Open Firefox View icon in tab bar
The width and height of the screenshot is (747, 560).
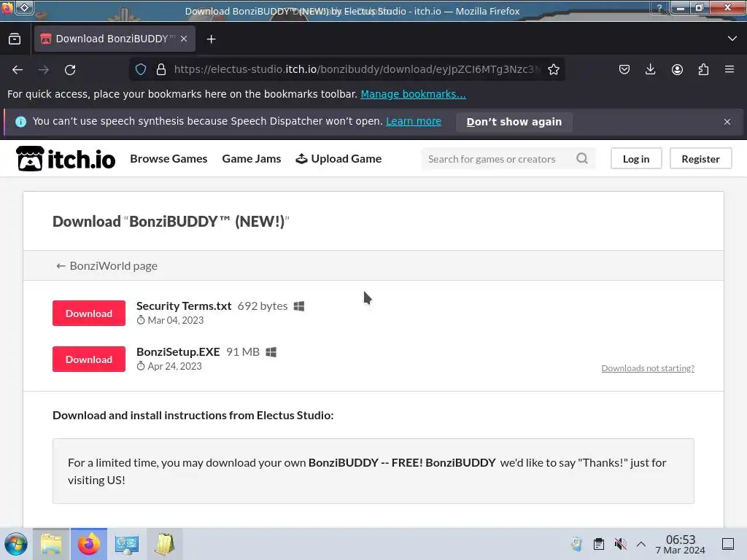pos(15,39)
